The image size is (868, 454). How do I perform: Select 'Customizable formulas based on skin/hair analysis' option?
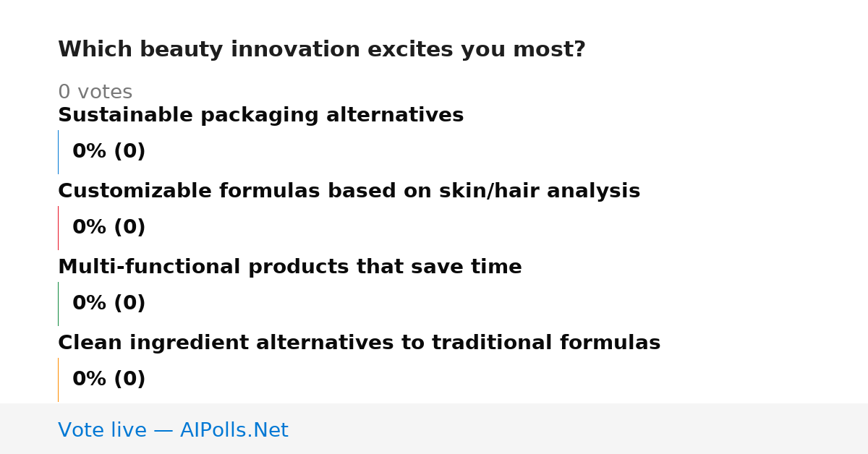tap(349, 192)
